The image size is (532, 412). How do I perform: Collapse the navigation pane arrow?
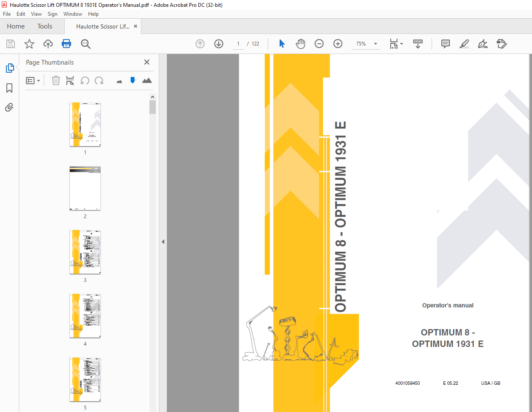[163, 242]
